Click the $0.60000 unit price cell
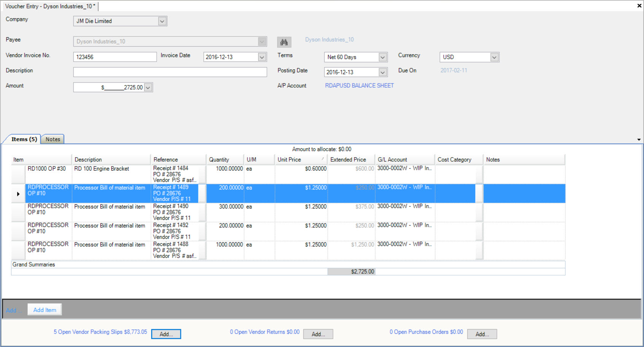Viewport: 644px width, 347px height. [301, 174]
